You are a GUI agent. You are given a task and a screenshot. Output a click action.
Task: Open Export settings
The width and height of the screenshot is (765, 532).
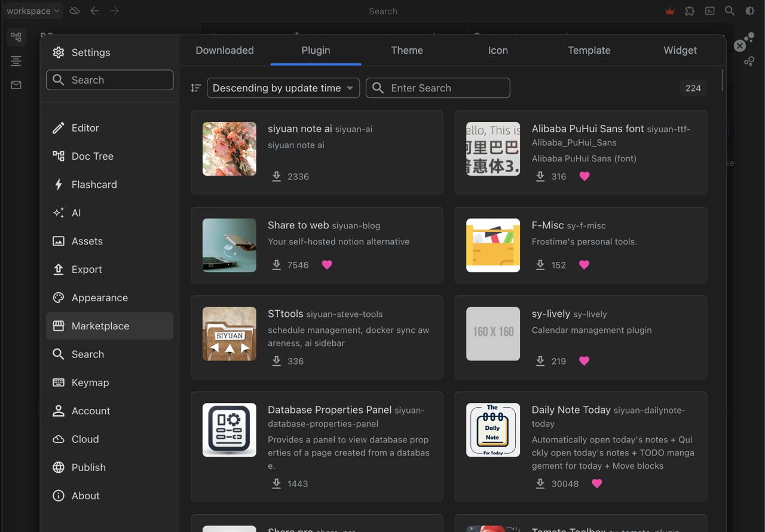110,269
